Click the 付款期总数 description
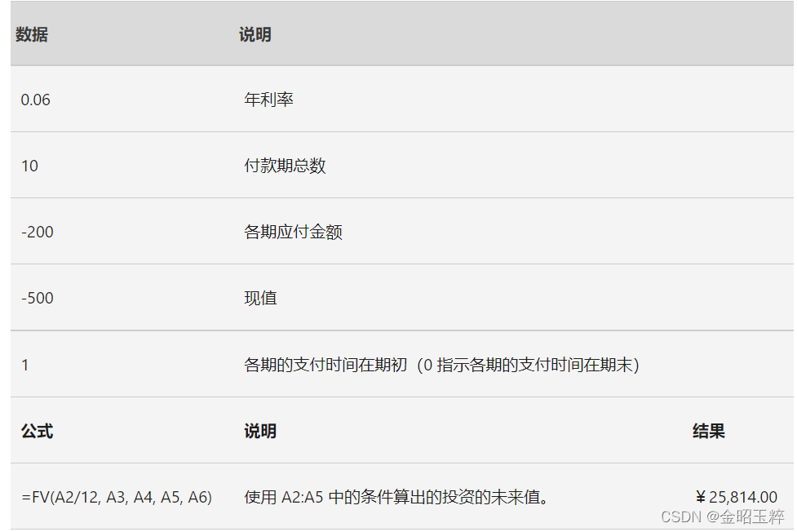 click(x=285, y=166)
